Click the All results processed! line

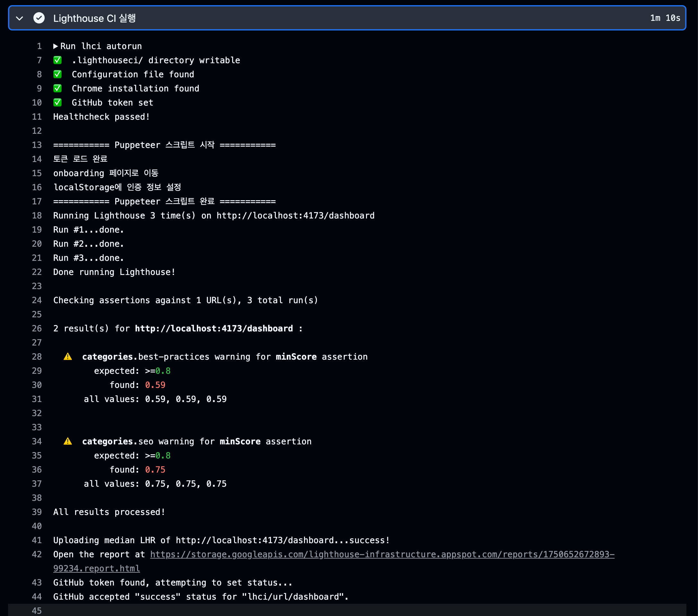pos(109,512)
